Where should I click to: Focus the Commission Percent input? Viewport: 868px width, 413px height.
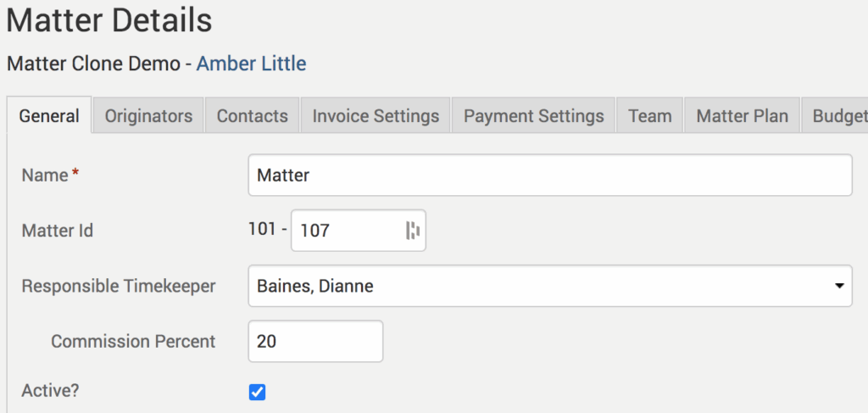click(x=315, y=341)
